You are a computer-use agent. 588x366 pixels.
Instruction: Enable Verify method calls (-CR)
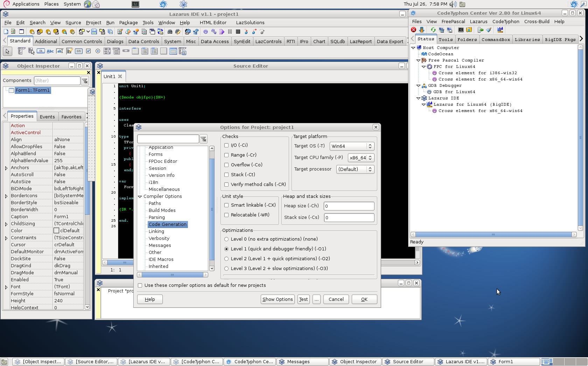point(226,185)
